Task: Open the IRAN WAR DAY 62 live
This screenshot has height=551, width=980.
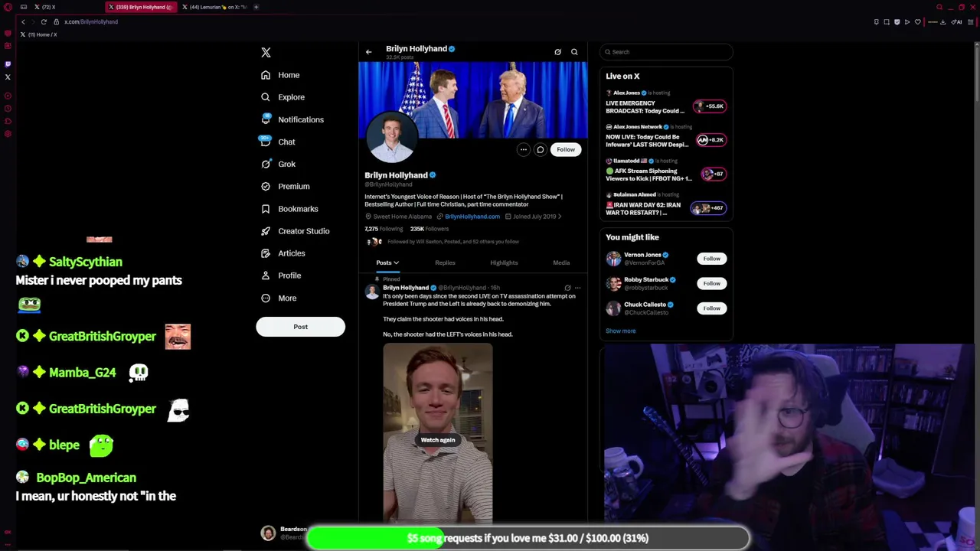Action: (x=665, y=204)
